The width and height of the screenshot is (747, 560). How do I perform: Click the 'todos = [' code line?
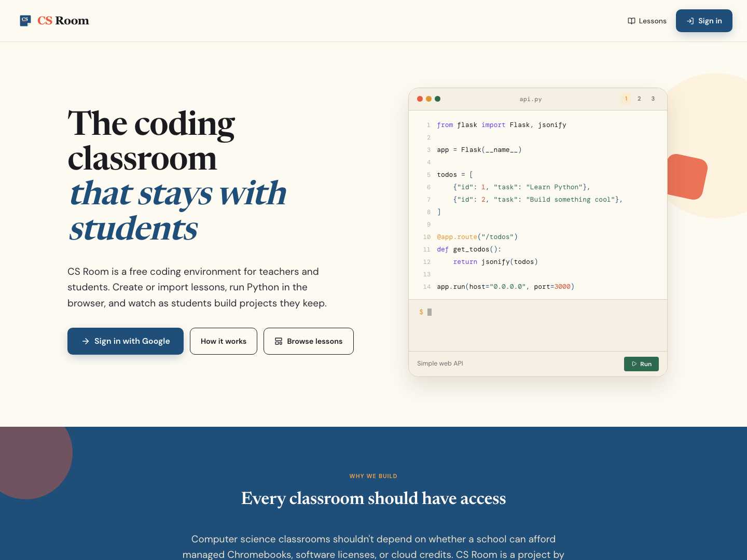coord(455,175)
